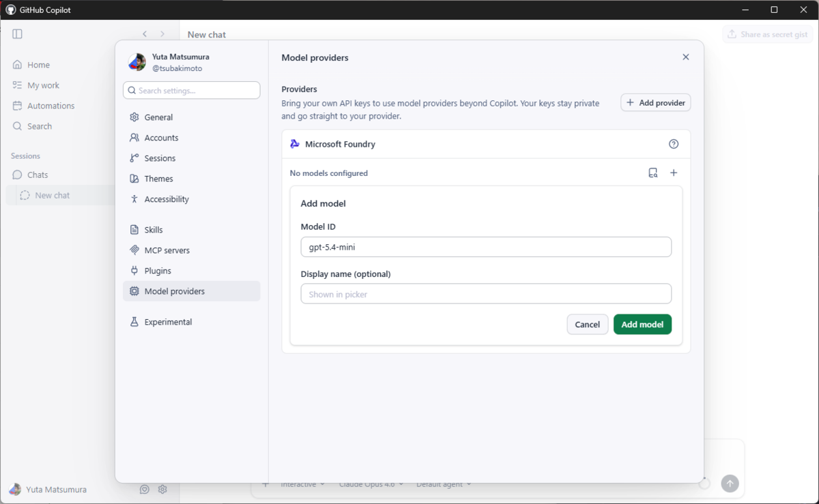
Task: Open Experimental settings
Action: (x=192, y=322)
